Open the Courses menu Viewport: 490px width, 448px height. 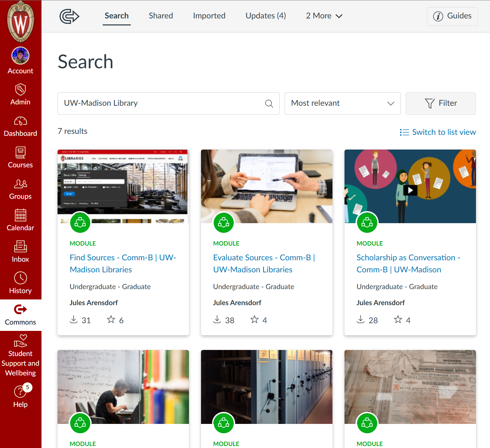(x=20, y=158)
